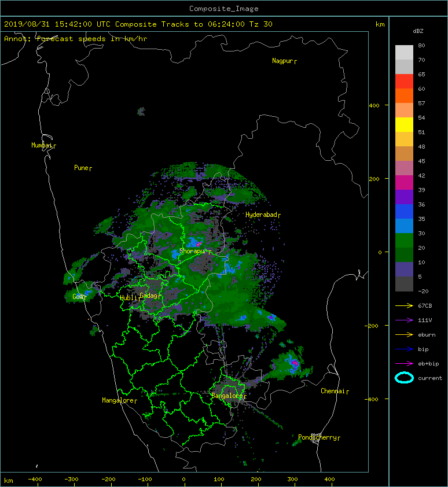Select the Hyderabad city label

point(261,215)
